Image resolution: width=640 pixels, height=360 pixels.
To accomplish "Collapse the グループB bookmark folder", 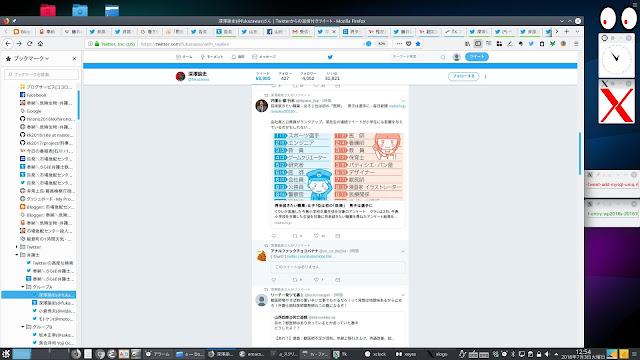I will click(x=23, y=327).
